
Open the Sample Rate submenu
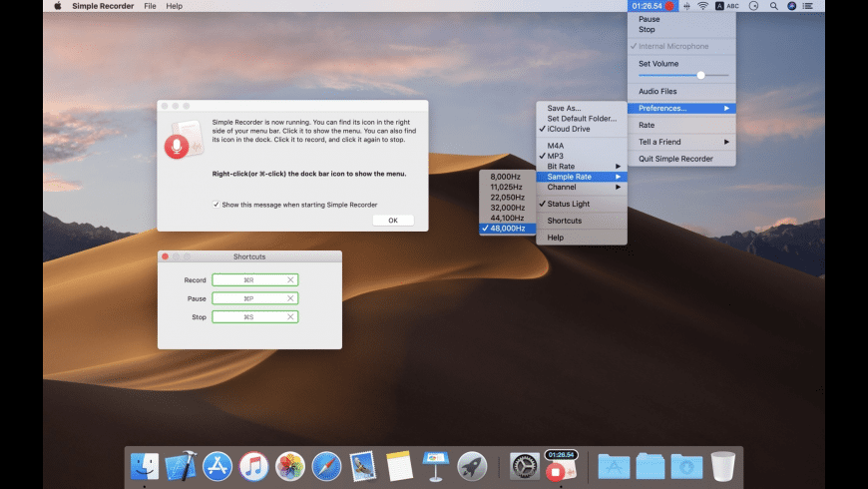[x=582, y=177]
